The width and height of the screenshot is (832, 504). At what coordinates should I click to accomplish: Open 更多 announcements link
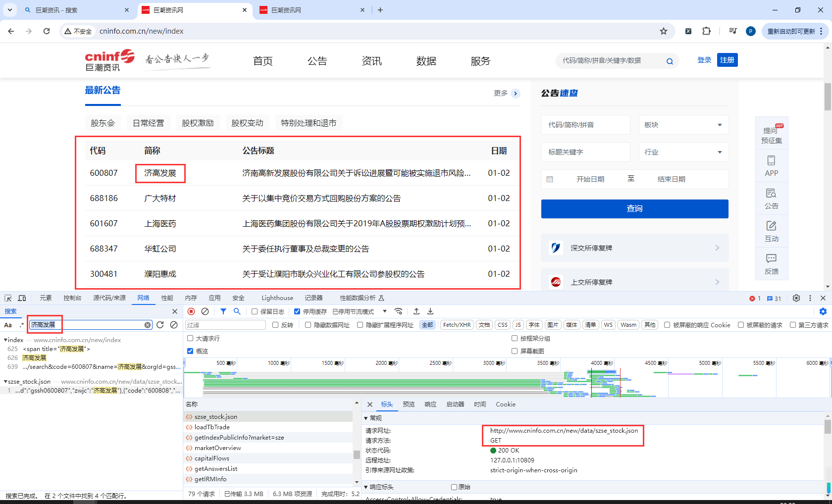point(507,93)
